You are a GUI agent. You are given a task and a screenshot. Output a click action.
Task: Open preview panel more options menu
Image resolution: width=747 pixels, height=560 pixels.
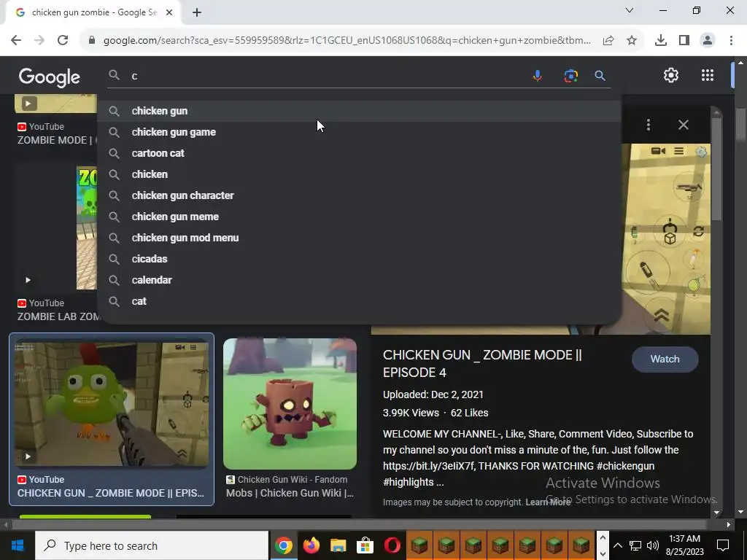pyautogui.click(x=649, y=125)
